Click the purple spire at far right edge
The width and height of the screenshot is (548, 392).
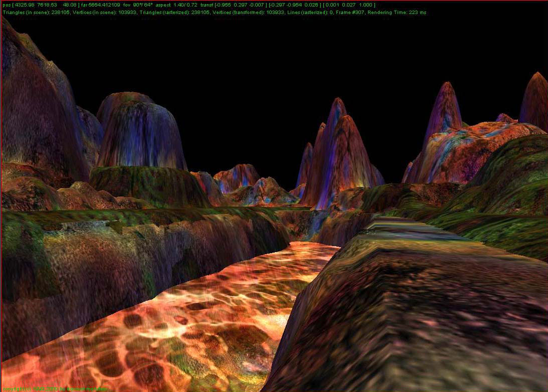tap(535, 100)
